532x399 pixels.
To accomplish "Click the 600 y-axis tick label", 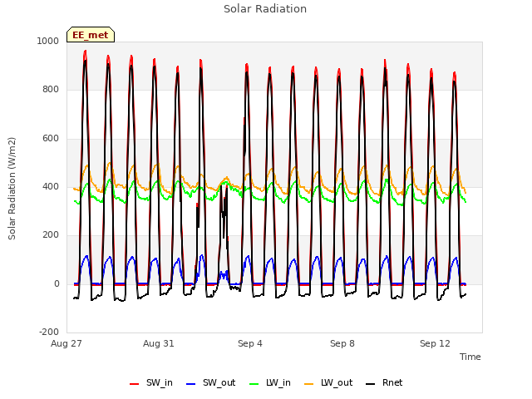I will [51, 139].
